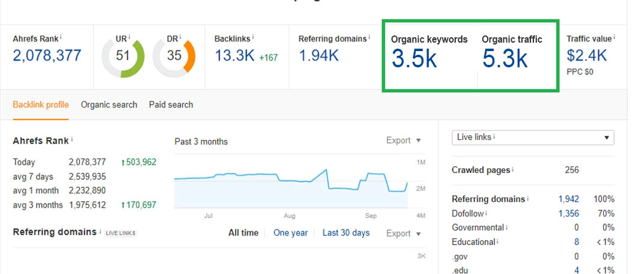
Task: Click info icon beside Backlinks label
Action: tap(253, 37)
